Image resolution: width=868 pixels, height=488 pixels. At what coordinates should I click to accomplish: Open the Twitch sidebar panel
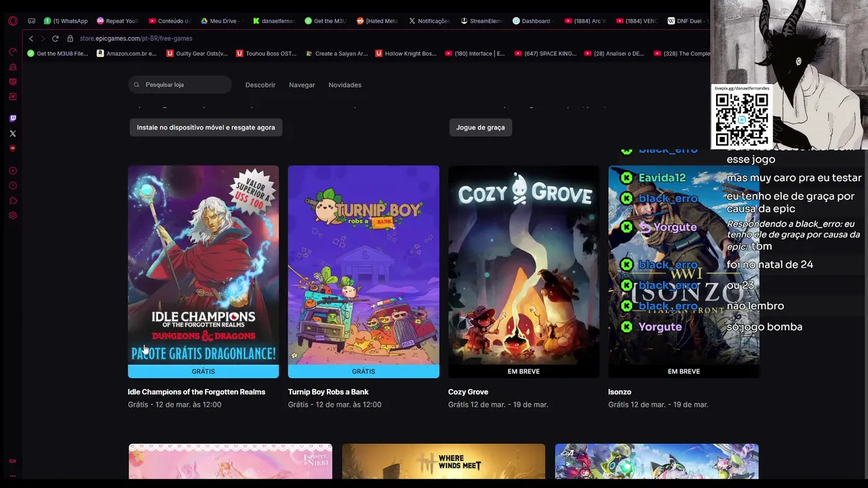[13, 119]
